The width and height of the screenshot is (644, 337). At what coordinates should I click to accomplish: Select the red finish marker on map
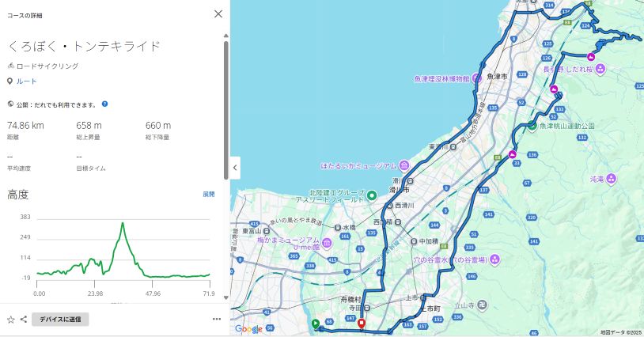click(x=362, y=323)
